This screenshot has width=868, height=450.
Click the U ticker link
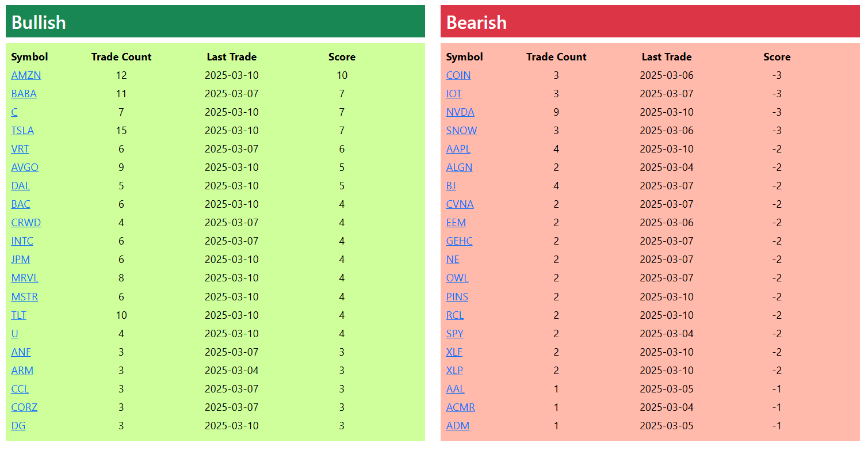[15, 334]
